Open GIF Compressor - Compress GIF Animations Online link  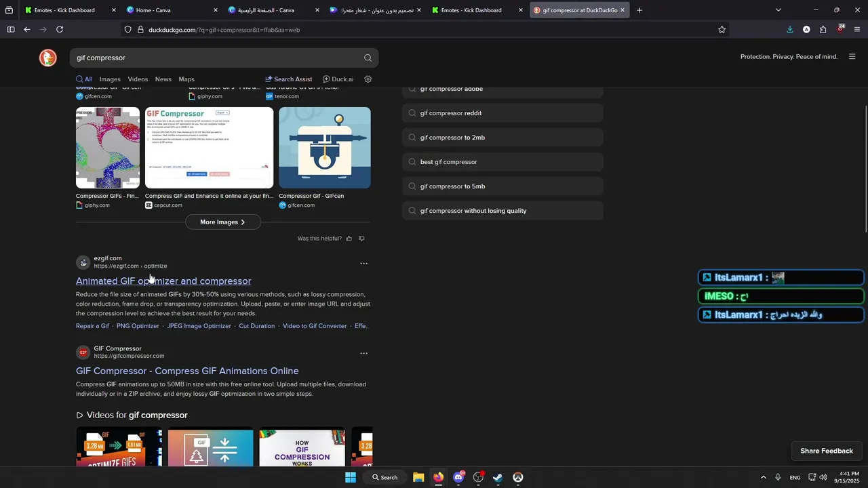click(x=187, y=371)
